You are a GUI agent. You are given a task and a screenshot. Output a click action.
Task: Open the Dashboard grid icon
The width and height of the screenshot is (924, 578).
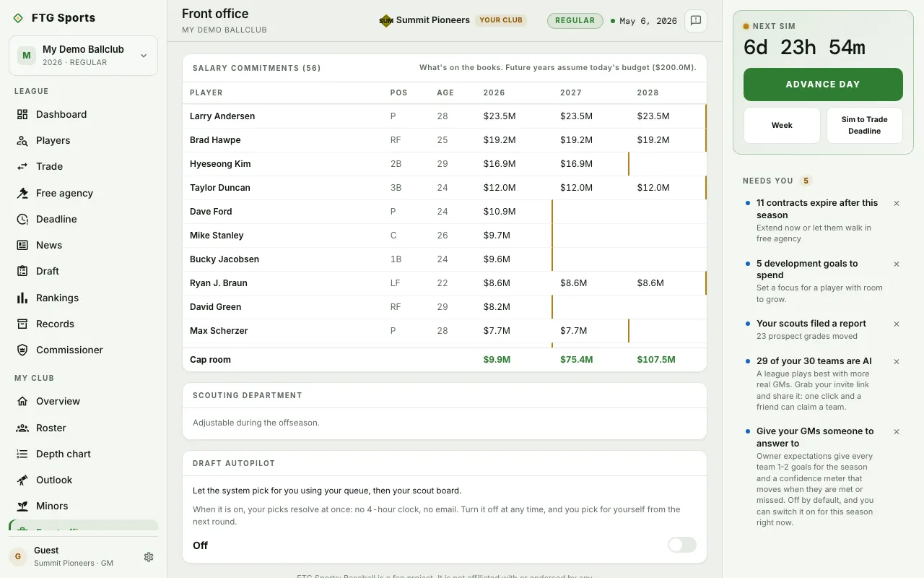click(22, 114)
